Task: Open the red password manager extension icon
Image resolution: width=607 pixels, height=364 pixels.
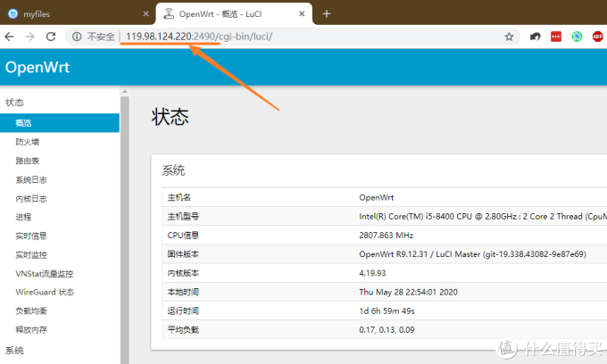Action: [556, 37]
